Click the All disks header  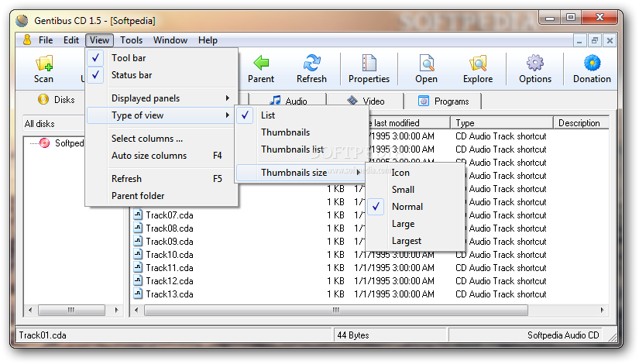53,123
